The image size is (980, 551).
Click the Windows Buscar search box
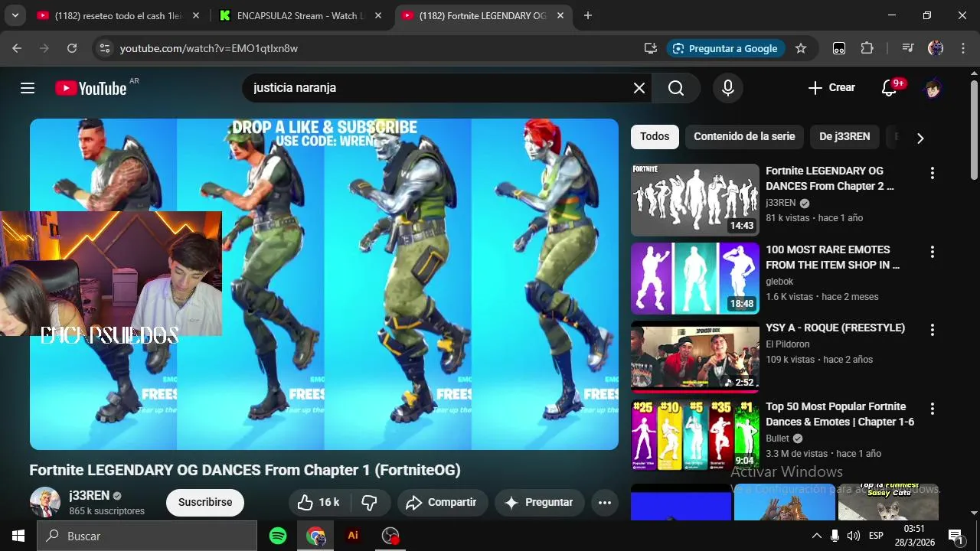147,536
